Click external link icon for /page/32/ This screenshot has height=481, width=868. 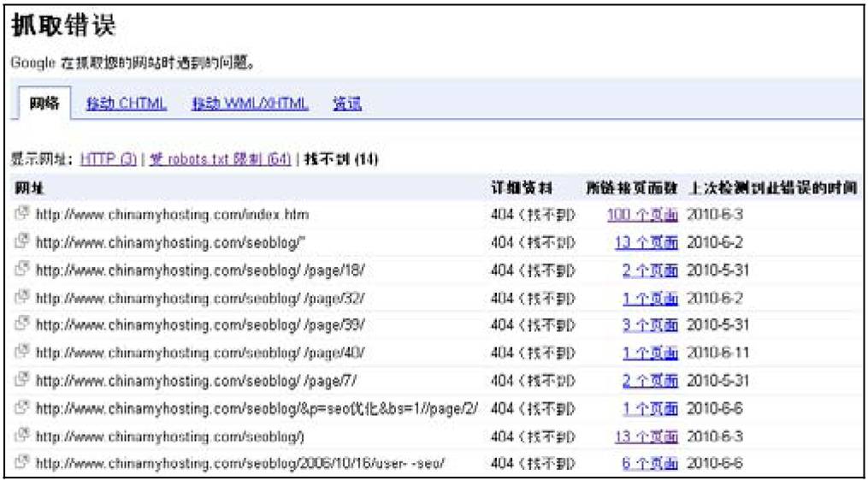pos(23,297)
